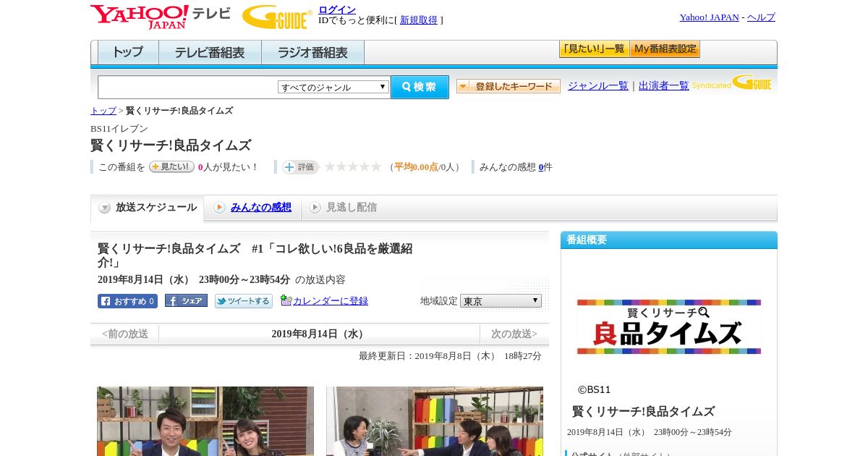Click the Yahoo! Japan TV logo

(161, 17)
